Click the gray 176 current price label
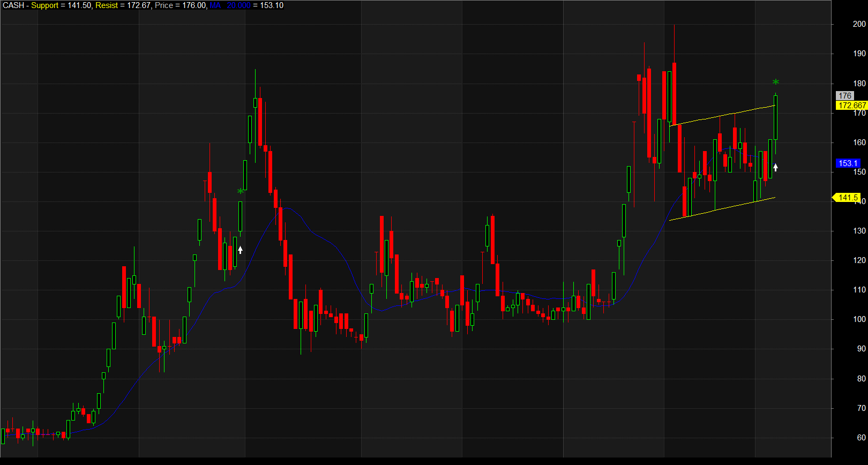The width and height of the screenshot is (868, 465). pyautogui.click(x=845, y=96)
